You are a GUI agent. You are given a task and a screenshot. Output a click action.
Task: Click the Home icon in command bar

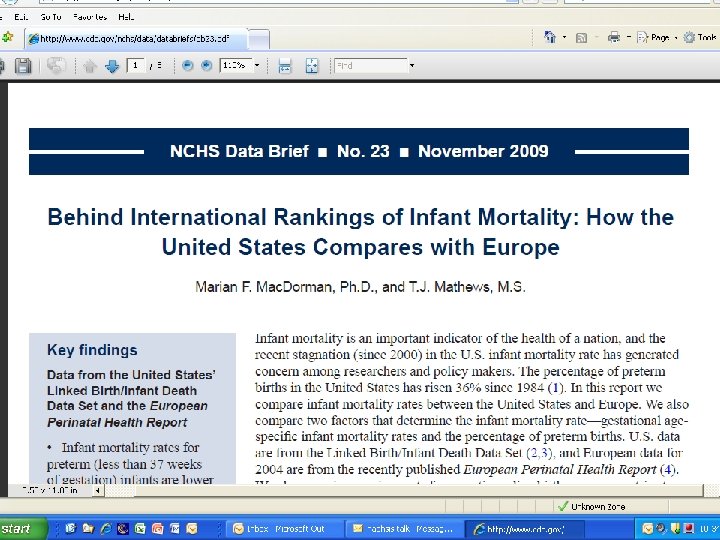click(550, 37)
